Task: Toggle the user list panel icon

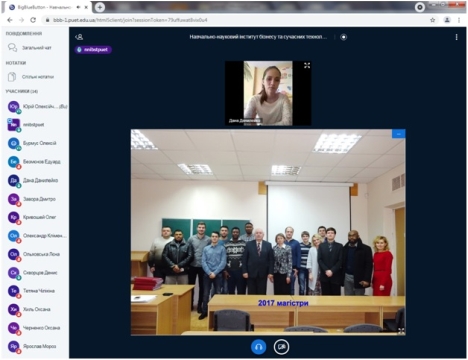Action: (79, 37)
